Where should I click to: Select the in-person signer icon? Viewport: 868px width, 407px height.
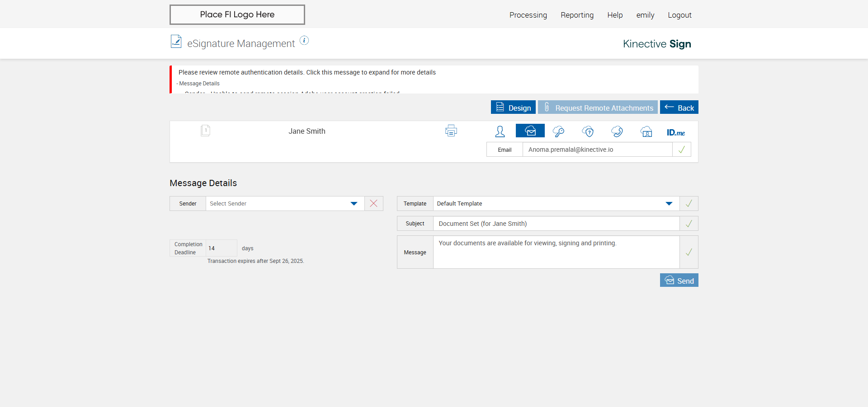(500, 131)
